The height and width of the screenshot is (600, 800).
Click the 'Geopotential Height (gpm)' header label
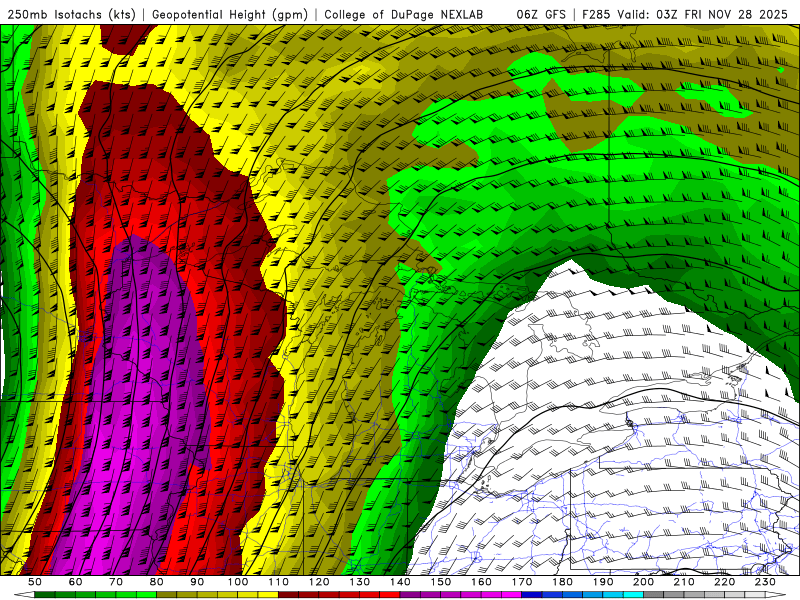click(230, 15)
